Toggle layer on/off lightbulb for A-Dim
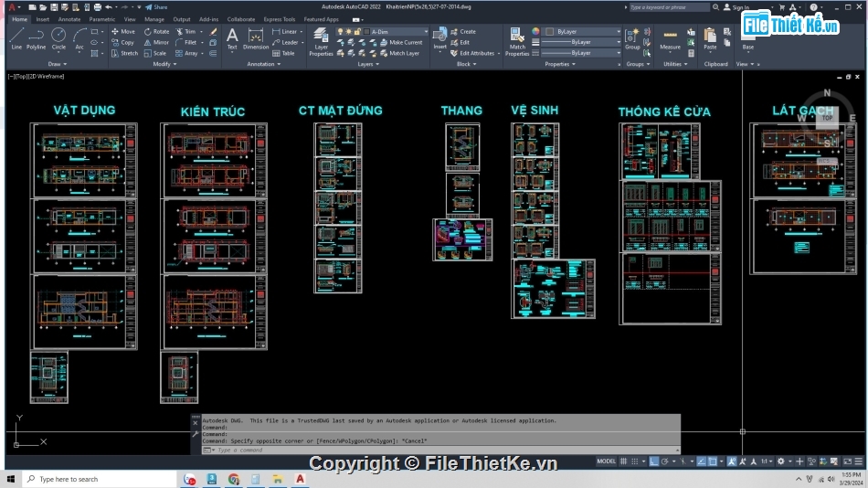Image resolution: width=868 pixels, height=488 pixels. pyautogui.click(x=341, y=32)
